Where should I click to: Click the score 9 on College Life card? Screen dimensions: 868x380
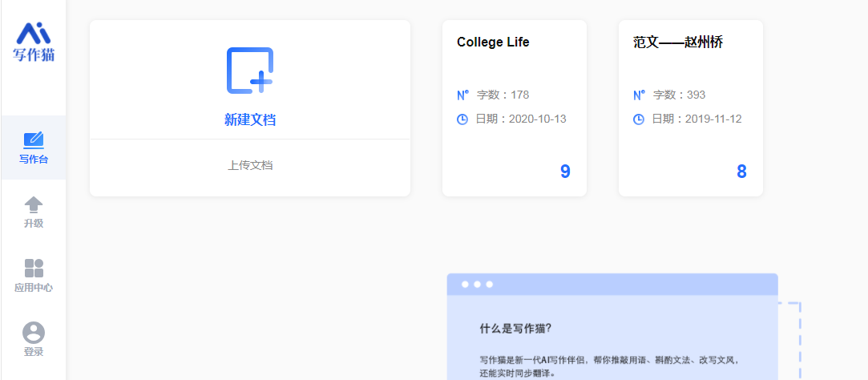click(x=565, y=172)
